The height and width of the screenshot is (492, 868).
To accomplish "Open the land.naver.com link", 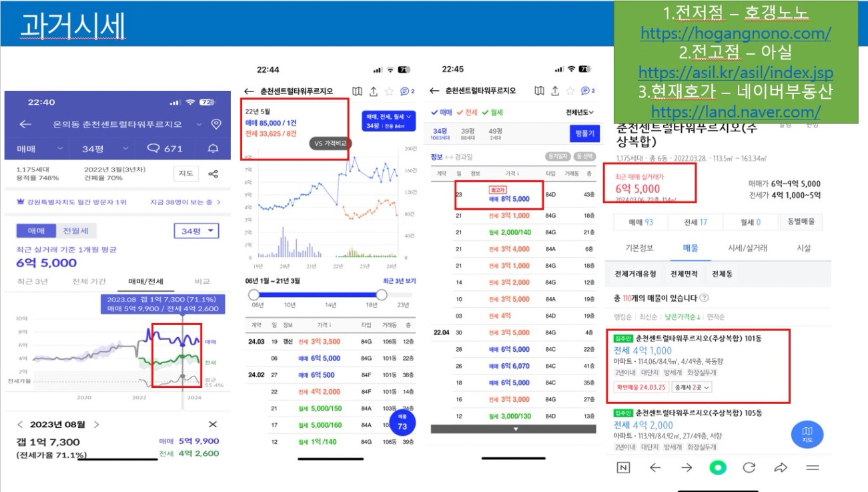I will [x=735, y=113].
